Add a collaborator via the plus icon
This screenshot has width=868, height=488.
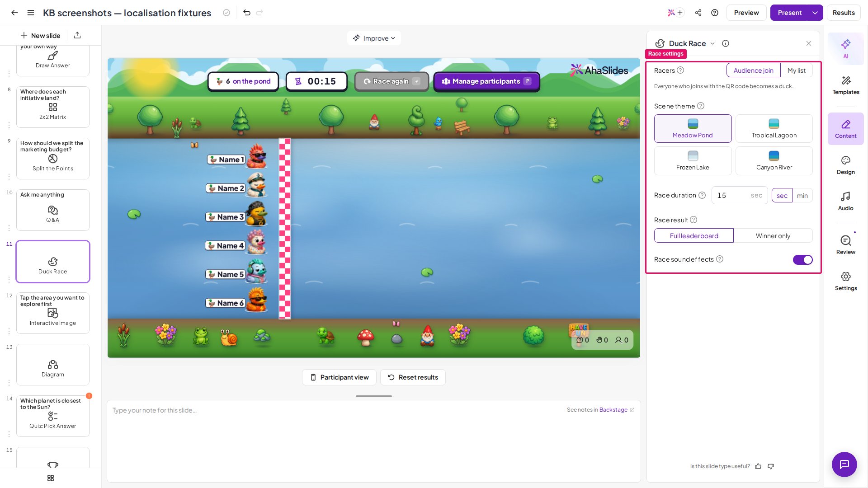[x=680, y=13]
